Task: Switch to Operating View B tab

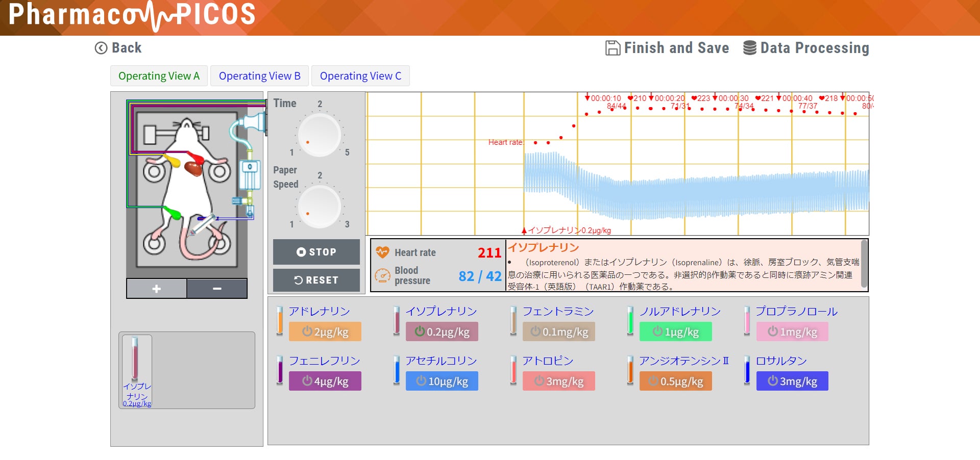Action: pyautogui.click(x=260, y=76)
